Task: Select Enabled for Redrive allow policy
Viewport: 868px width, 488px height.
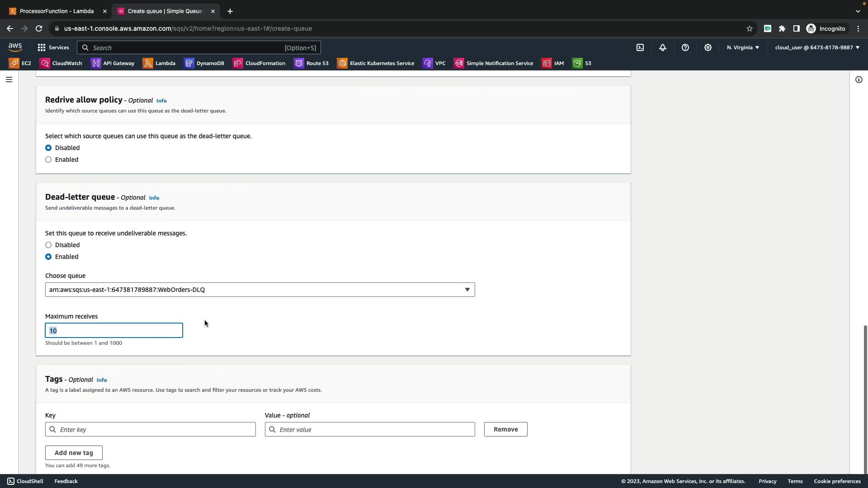Action: pyautogui.click(x=48, y=160)
